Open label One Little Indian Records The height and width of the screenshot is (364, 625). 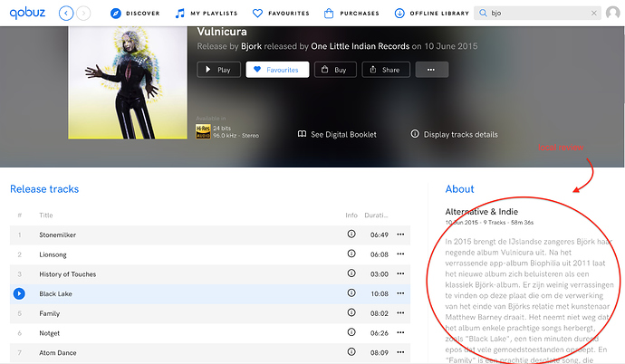pos(360,46)
